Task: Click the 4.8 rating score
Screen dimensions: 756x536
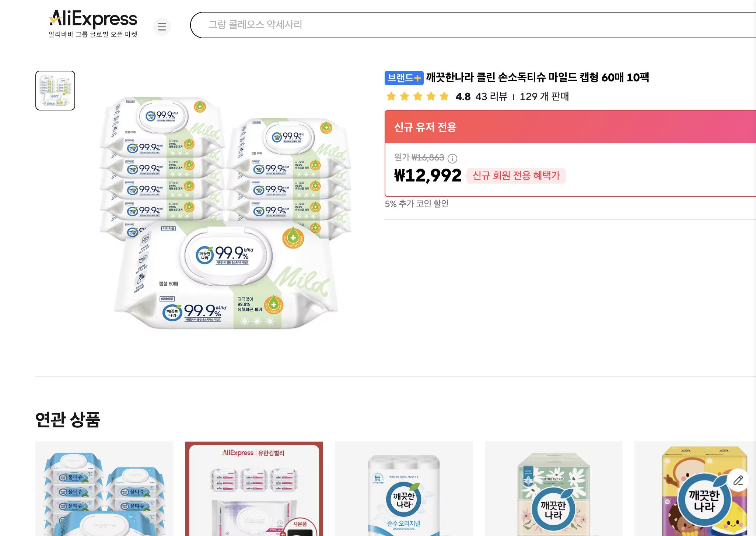Action: click(x=462, y=96)
